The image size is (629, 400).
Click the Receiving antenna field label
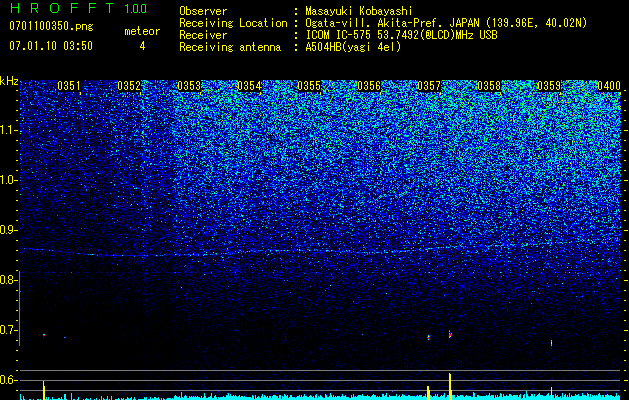click(x=230, y=47)
